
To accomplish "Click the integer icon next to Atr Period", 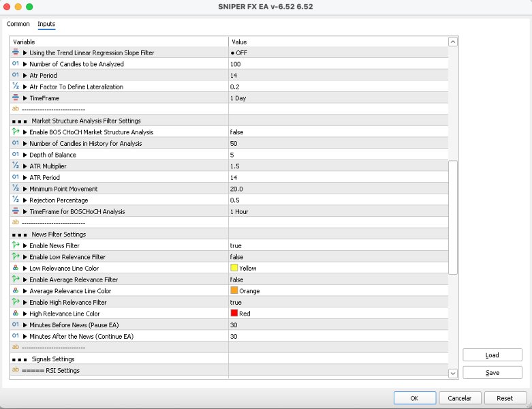I will tap(16, 75).
